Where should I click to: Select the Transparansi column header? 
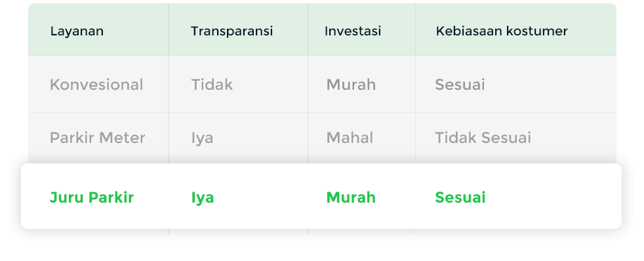(x=231, y=31)
